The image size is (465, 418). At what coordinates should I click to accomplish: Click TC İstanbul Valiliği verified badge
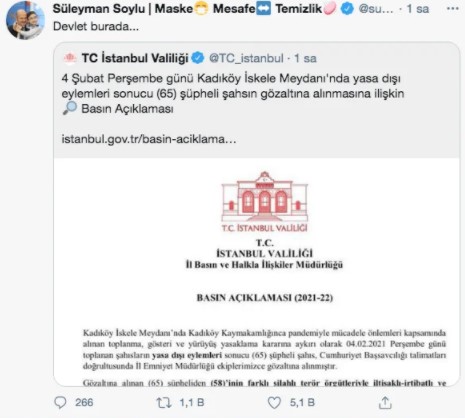[198, 58]
